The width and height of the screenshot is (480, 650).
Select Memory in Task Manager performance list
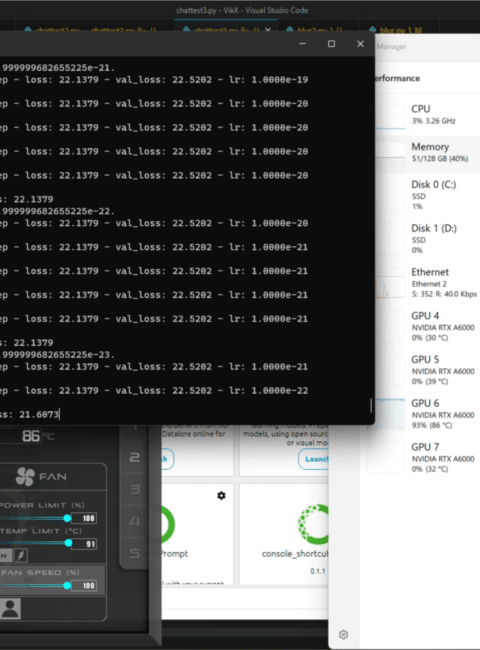(427, 152)
